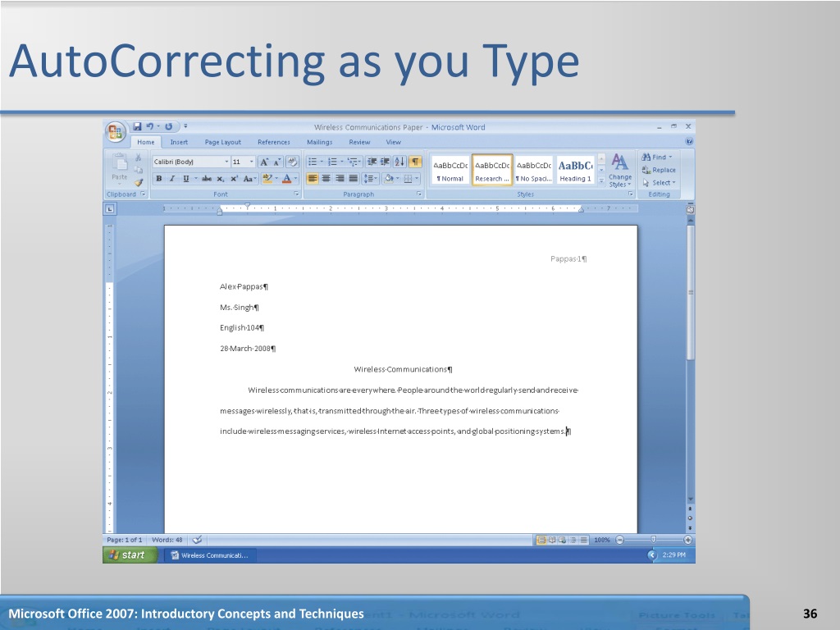840x630 pixels.
Task: Open the Mailings ribbon tab
Action: click(319, 142)
